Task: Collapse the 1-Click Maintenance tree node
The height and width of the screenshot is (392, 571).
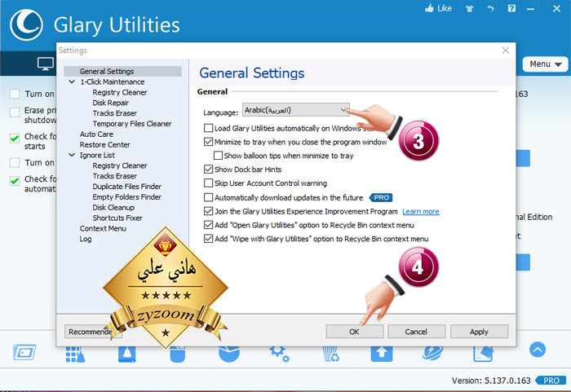Action: click(72, 81)
